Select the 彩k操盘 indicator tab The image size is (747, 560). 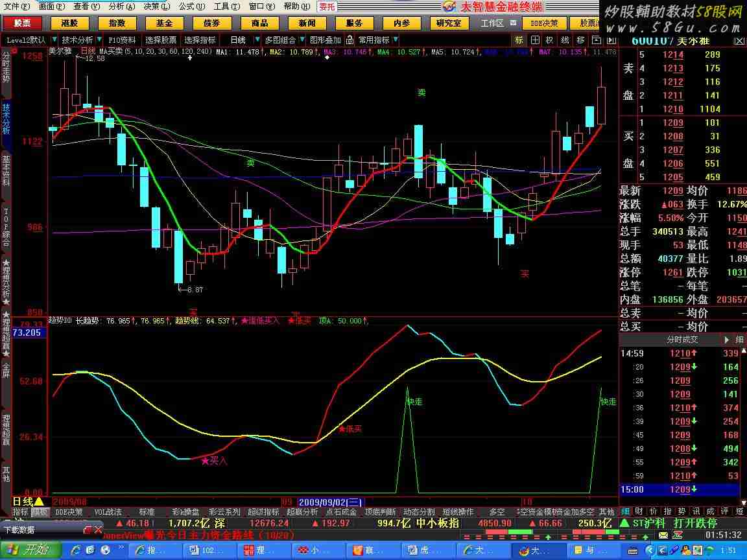(x=186, y=512)
